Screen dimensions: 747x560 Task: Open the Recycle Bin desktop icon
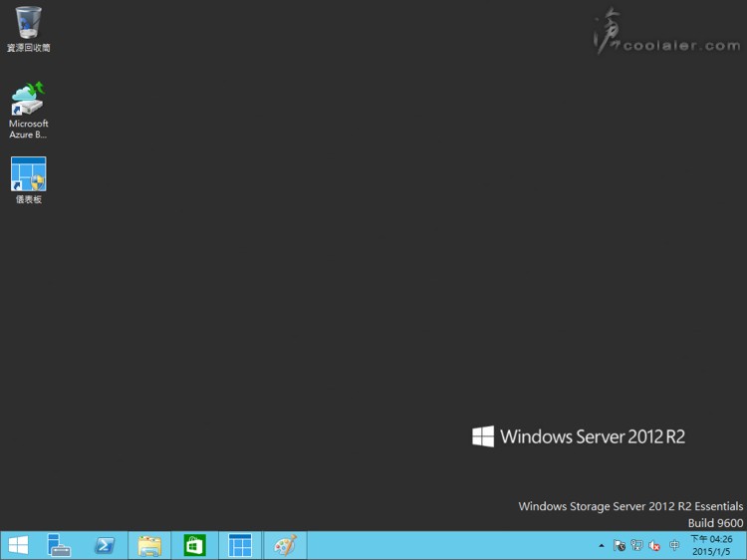click(x=29, y=29)
